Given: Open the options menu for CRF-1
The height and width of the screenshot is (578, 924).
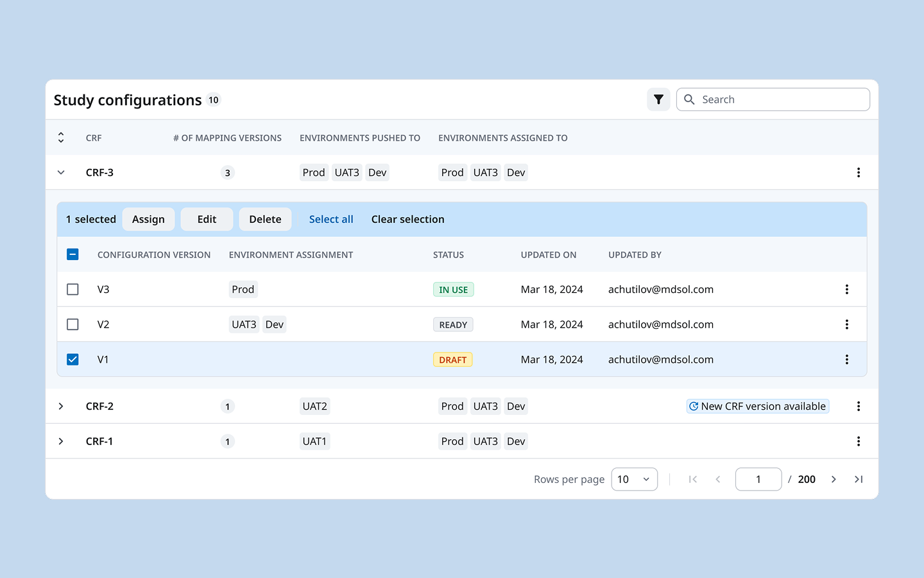Looking at the screenshot, I should point(859,441).
